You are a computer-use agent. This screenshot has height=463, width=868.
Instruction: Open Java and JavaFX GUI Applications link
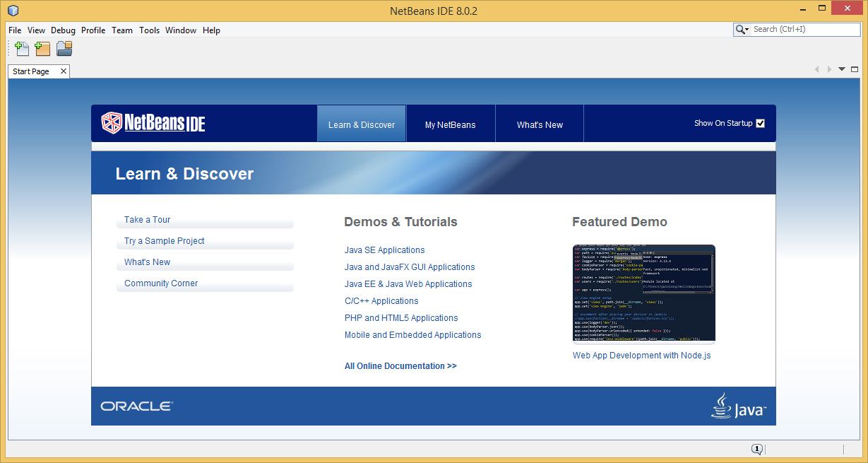(410, 267)
